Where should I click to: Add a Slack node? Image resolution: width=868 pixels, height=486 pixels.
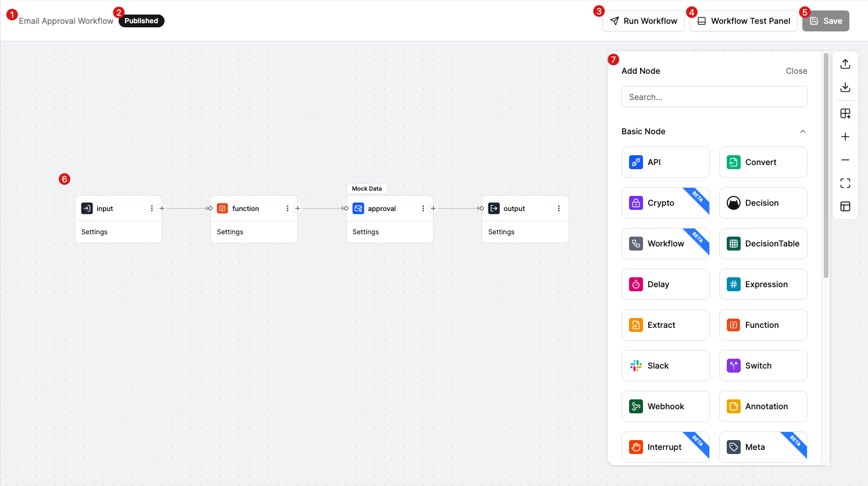[x=666, y=366]
